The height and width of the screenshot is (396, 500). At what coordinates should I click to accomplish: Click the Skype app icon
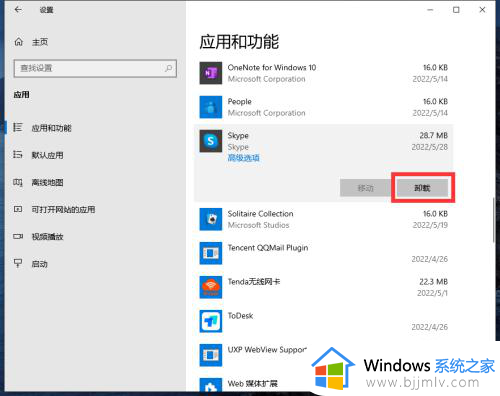[x=211, y=141]
